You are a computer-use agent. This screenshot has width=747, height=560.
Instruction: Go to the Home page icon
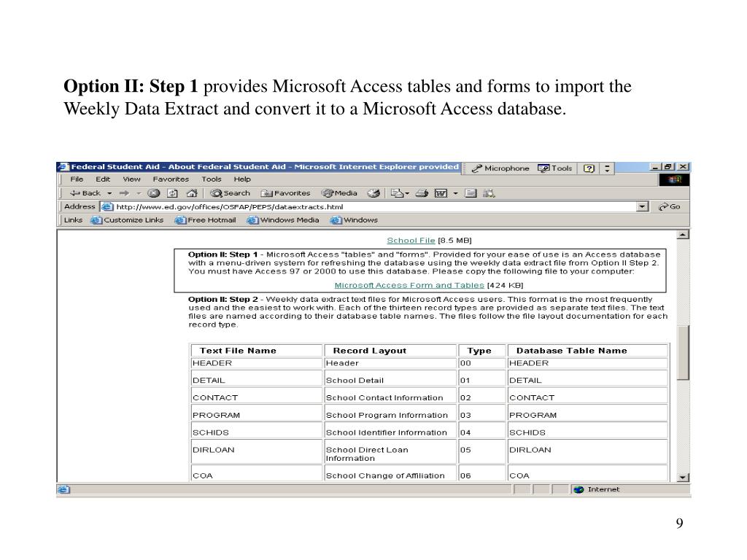click(x=192, y=193)
